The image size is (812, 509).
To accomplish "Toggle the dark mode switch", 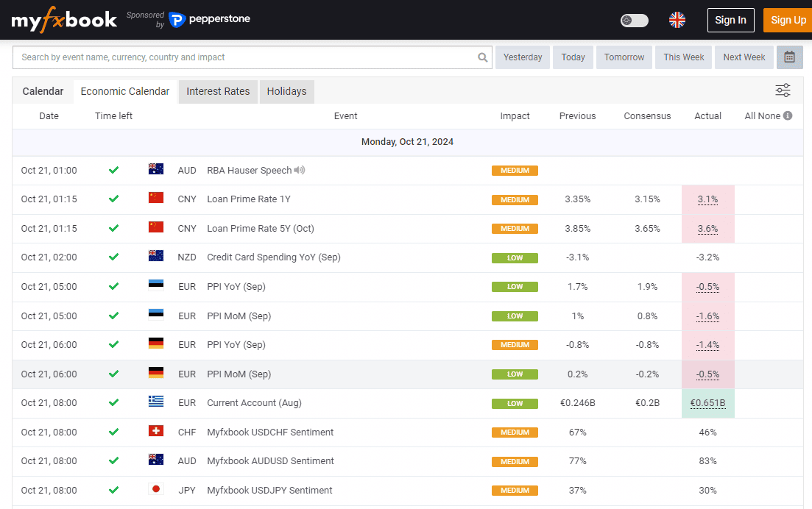I will 635,20.
